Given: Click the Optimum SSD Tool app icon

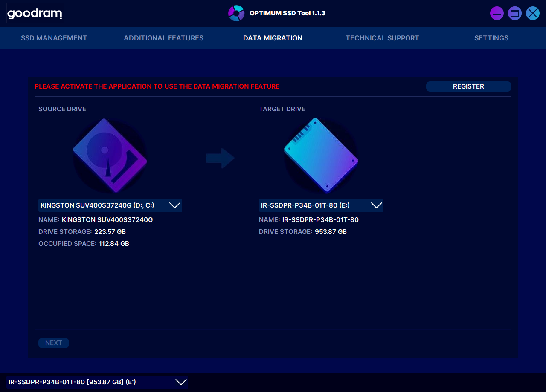Looking at the screenshot, I should [x=236, y=13].
